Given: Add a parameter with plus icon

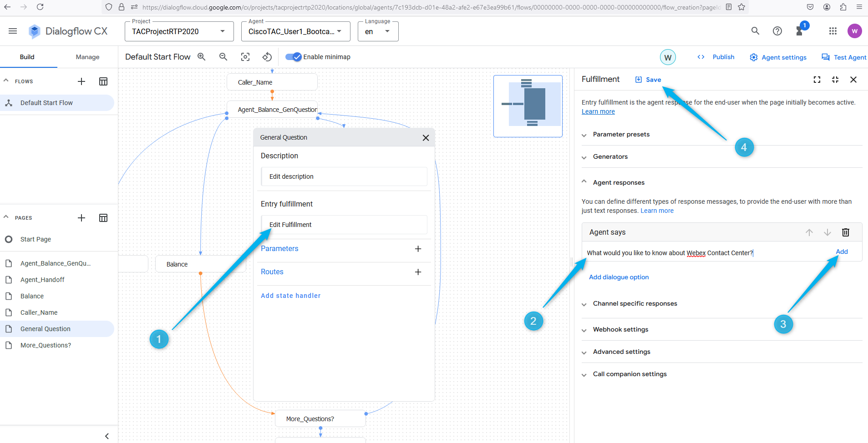Looking at the screenshot, I should pyautogui.click(x=418, y=249).
